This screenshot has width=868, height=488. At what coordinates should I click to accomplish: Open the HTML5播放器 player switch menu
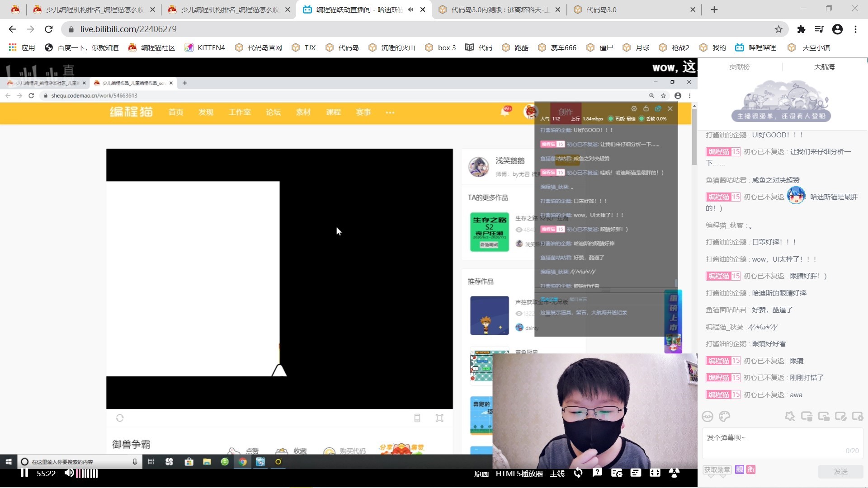(x=519, y=474)
